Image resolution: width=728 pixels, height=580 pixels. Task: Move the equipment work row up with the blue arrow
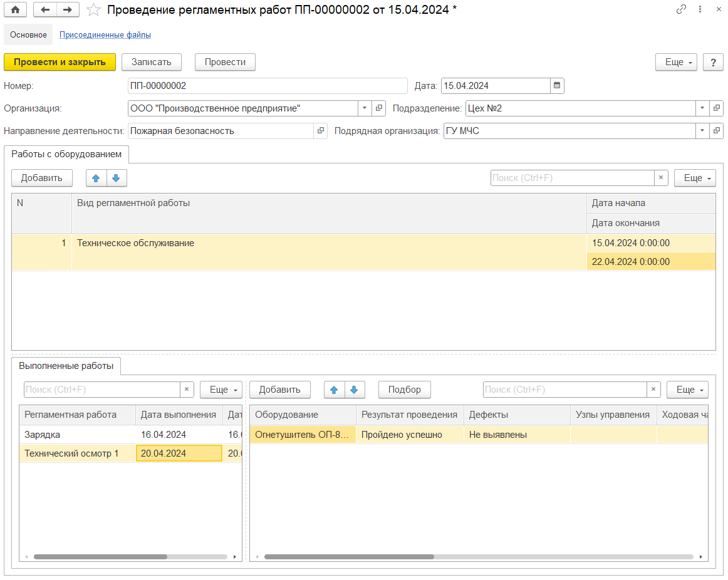96,178
